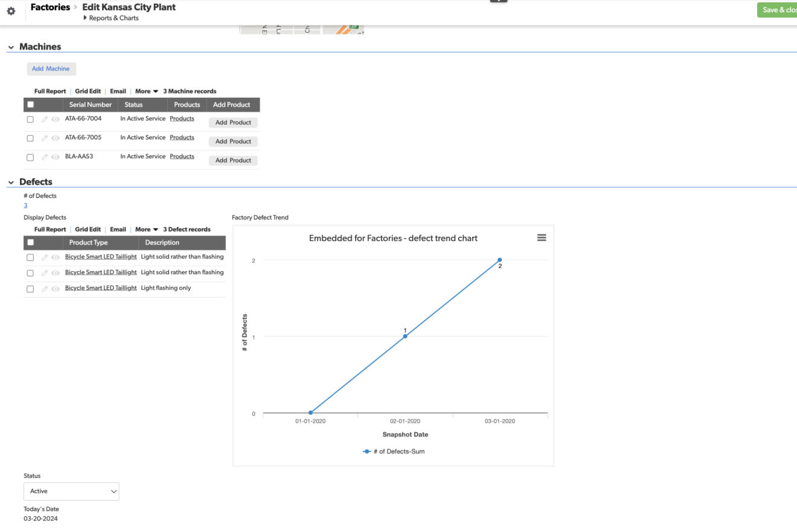Check the box for machine ATA-66-7004

(30, 120)
